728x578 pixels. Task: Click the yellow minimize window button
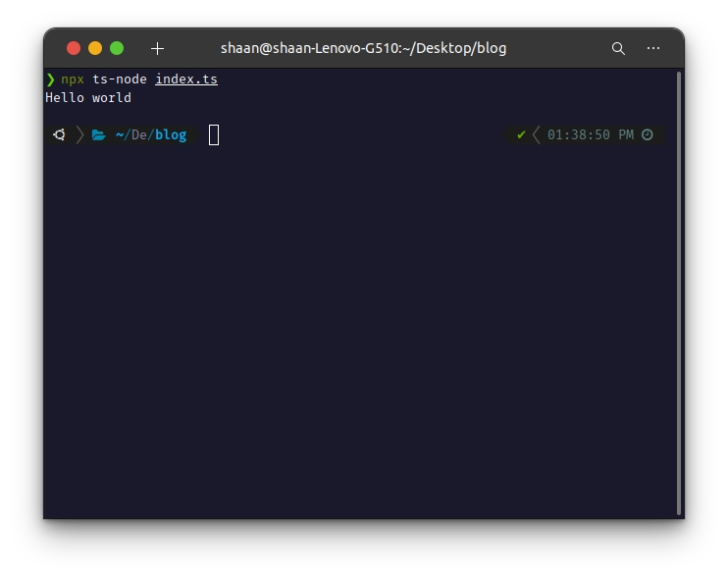point(95,48)
